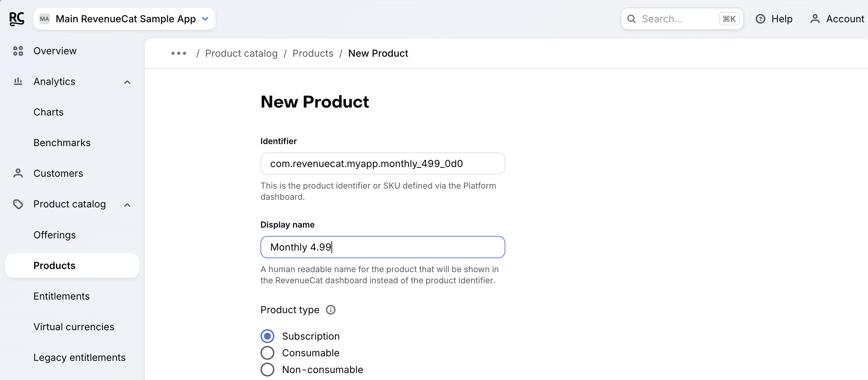Click the Account person icon
This screenshot has width=868, height=380.
(815, 19)
